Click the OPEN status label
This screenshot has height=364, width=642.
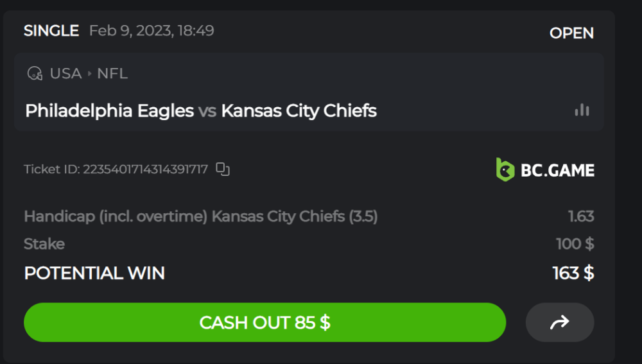pos(571,33)
